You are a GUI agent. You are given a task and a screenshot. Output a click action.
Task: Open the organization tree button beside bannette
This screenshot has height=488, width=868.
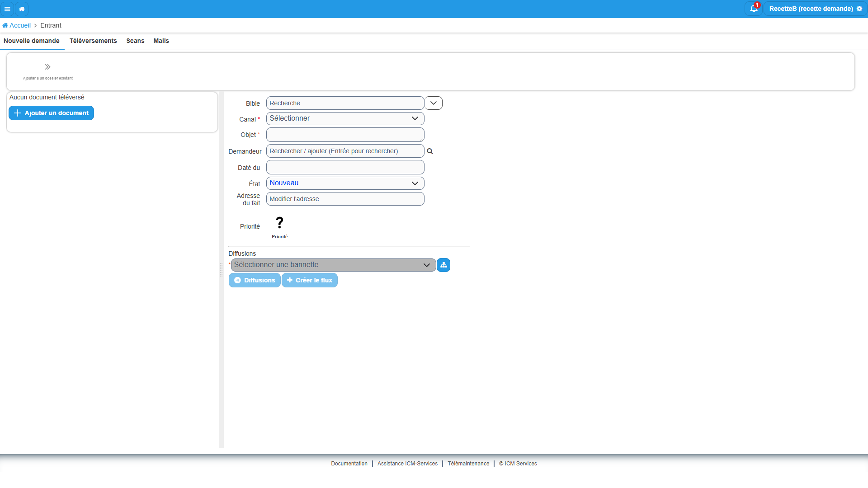[x=443, y=265]
